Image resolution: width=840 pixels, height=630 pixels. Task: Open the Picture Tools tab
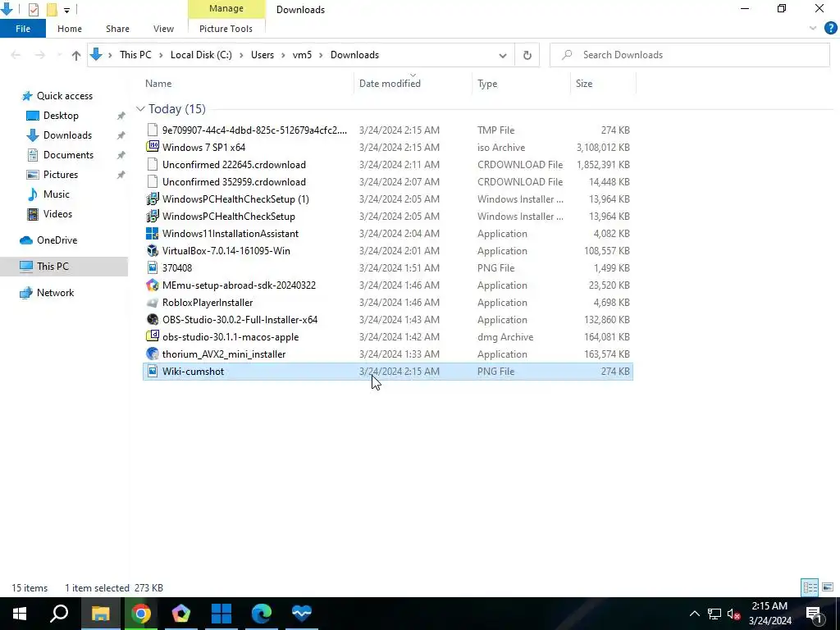tap(226, 29)
